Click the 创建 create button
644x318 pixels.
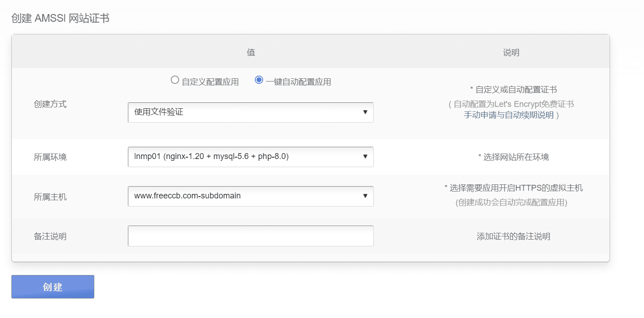coord(52,286)
